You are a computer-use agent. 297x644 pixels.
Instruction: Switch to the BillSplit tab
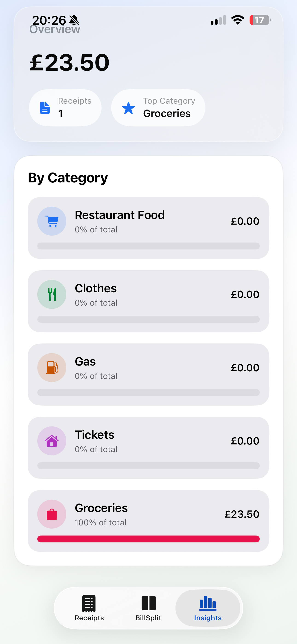tap(148, 608)
